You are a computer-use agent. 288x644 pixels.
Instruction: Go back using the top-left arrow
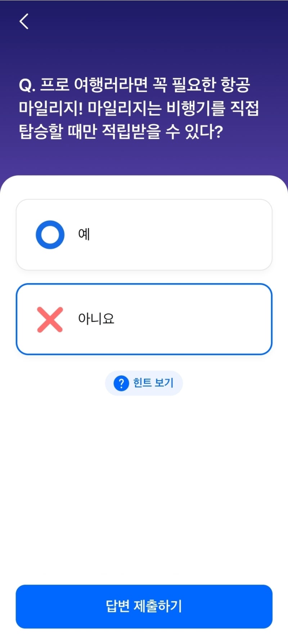[x=24, y=21]
